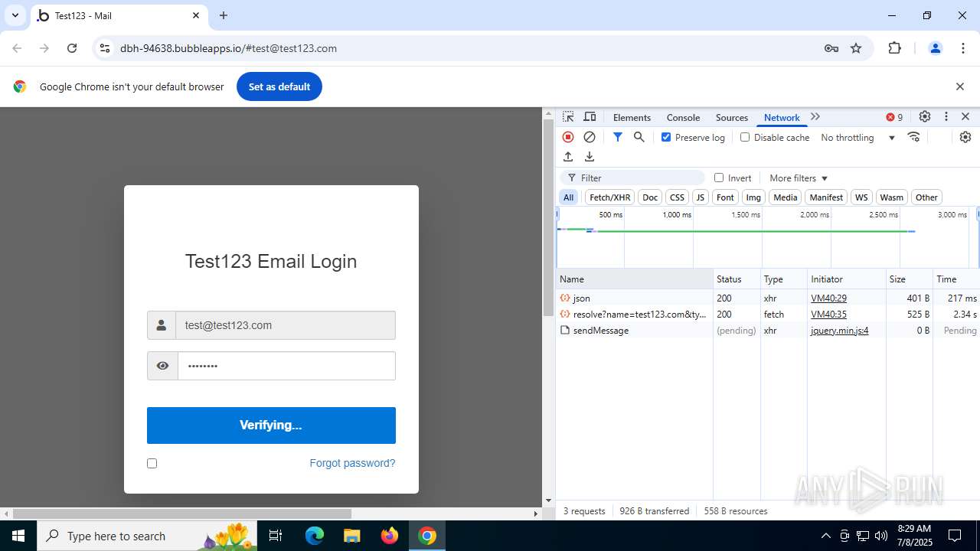Toggle device toolbar icon in DevTools
This screenshot has width=980, height=551.
590,117
